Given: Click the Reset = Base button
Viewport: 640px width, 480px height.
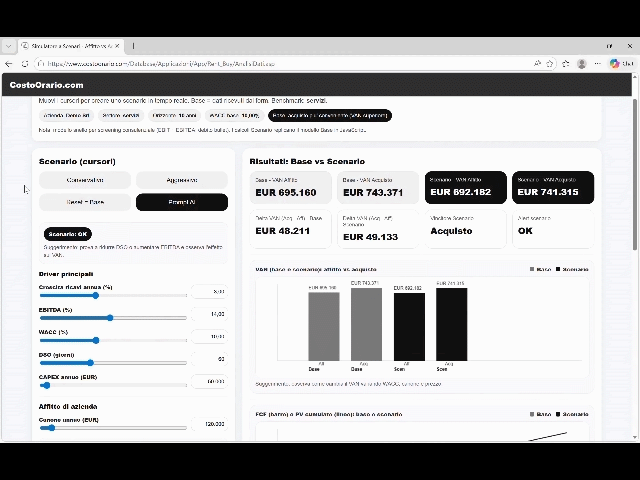Looking at the screenshot, I should pyautogui.click(x=85, y=202).
